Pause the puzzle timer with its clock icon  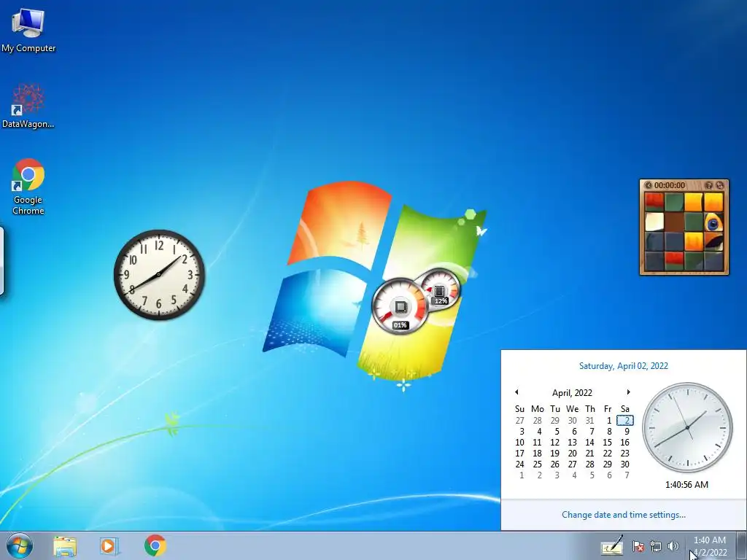(x=648, y=185)
